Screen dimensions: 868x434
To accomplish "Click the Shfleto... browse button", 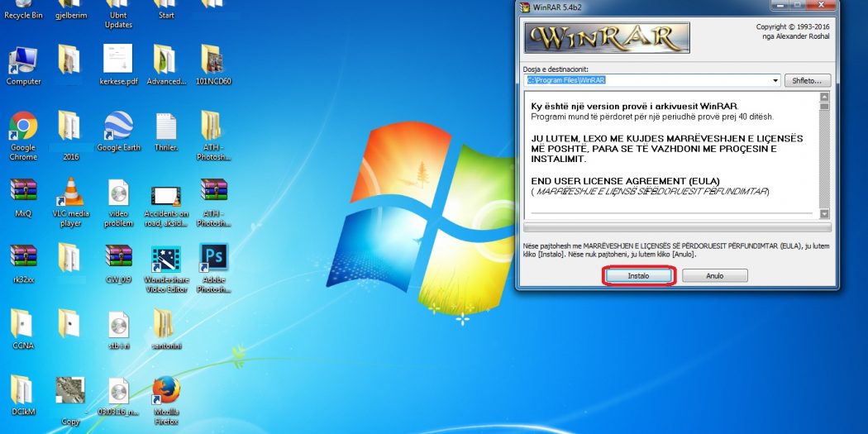I will click(808, 80).
